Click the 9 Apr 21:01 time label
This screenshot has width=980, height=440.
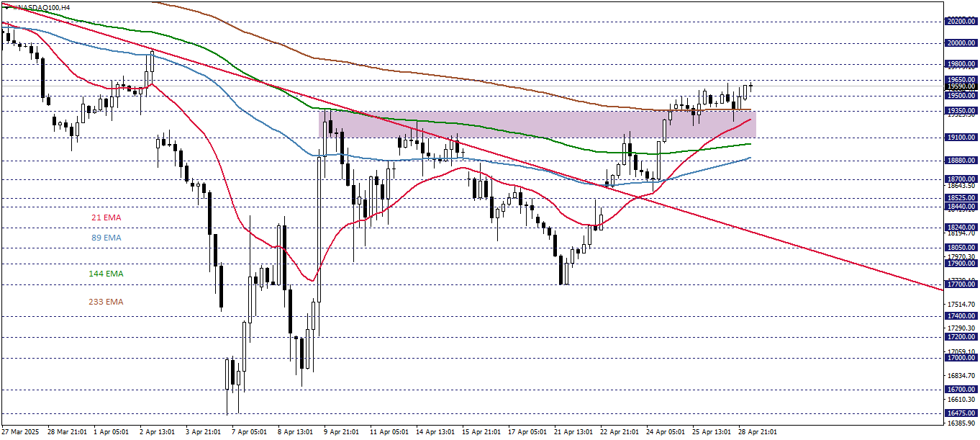[x=342, y=432]
